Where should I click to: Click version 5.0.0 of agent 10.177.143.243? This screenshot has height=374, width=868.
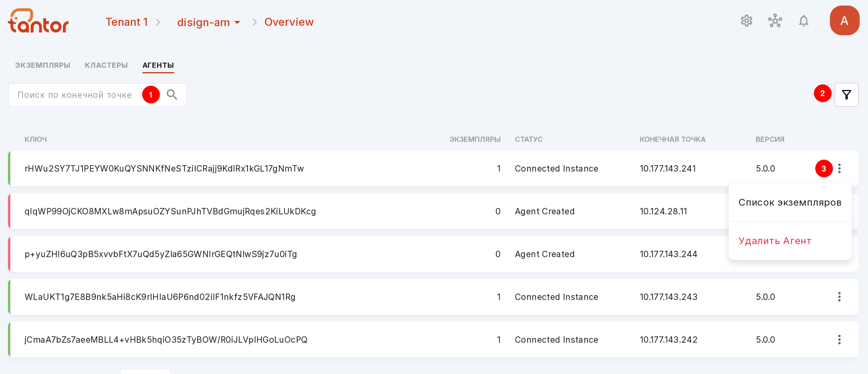pyautogui.click(x=765, y=297)
